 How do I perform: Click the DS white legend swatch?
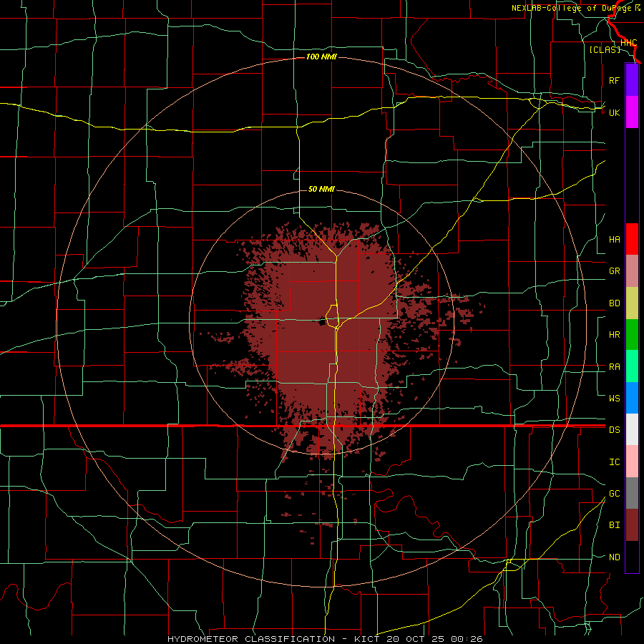point(632,429)
